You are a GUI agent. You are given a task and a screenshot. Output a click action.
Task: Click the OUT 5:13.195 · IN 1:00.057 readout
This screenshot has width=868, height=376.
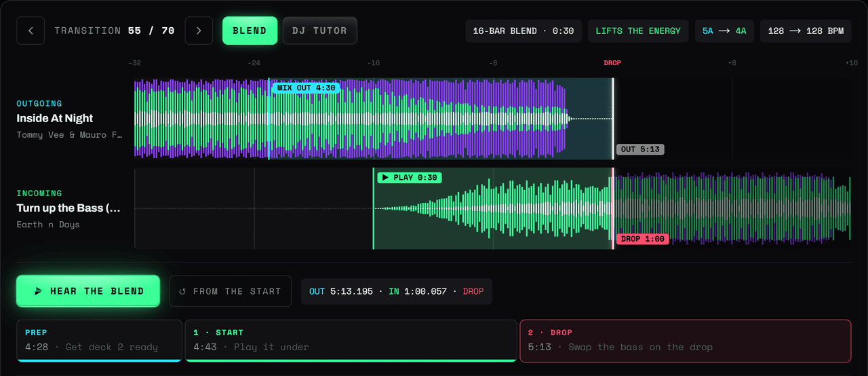pos(397,291)
